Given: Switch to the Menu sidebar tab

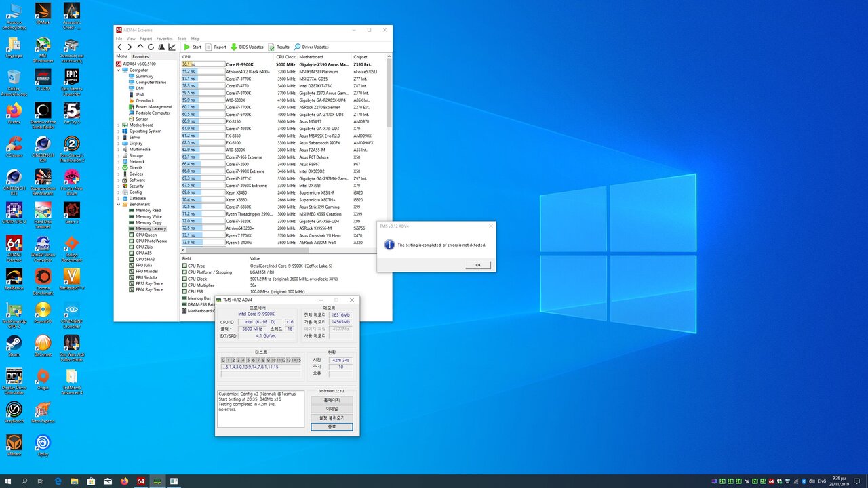Looking at the screenshot, I should point(121,56).
